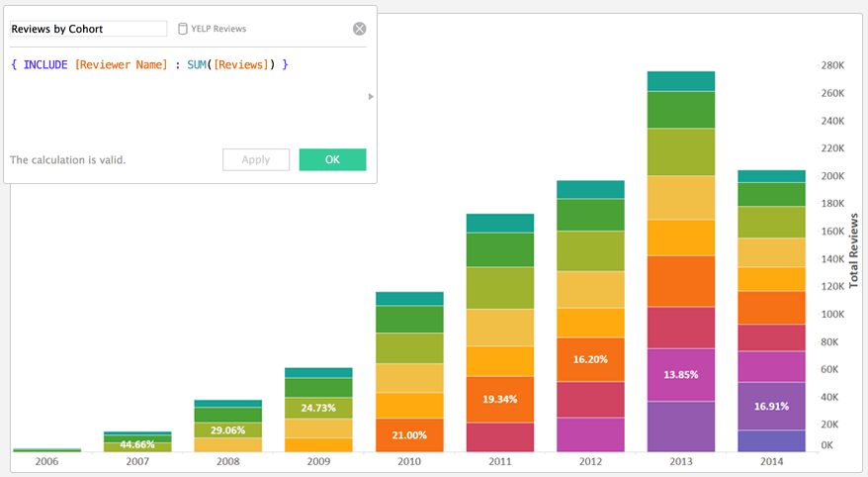Image resolution: width=868 pixels, height=477 pixels.
Task: Click the 2010 axis label
Action: point(409,461)
